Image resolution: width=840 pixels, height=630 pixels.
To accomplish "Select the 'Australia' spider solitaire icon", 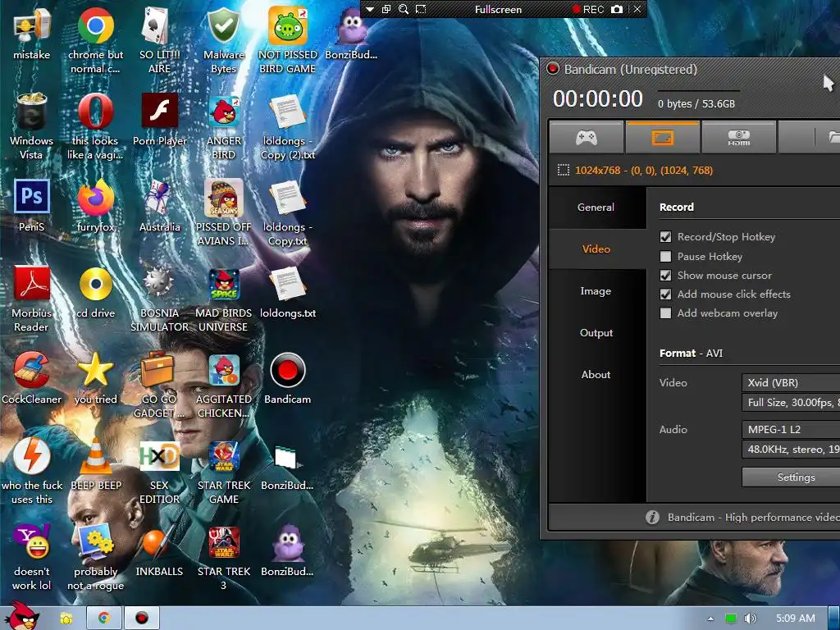I will point(159,206).
